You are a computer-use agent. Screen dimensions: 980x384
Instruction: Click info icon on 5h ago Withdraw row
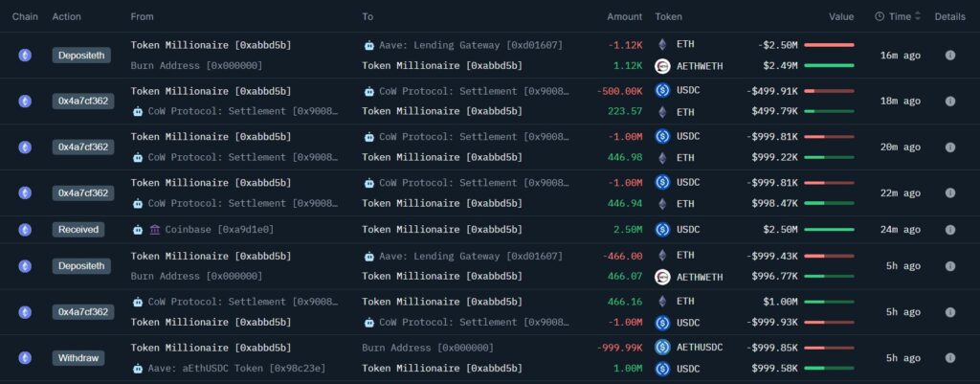tap(949, 358)
